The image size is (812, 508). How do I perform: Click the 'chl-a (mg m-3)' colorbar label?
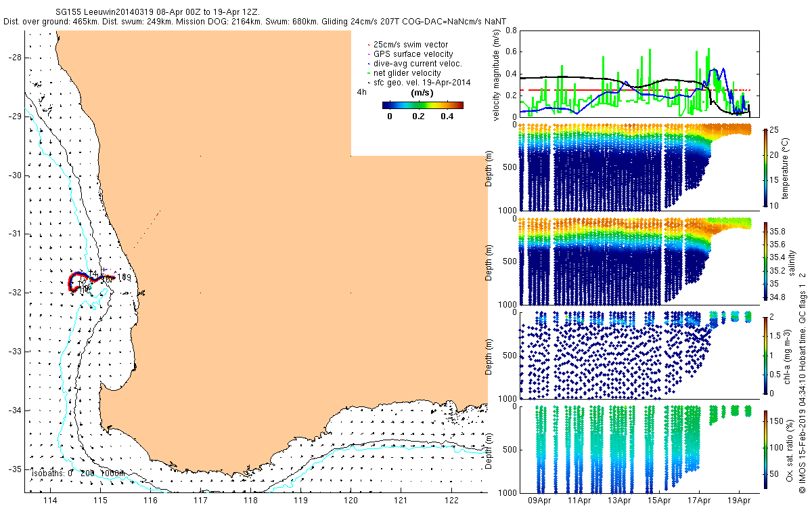coord(788,356)
